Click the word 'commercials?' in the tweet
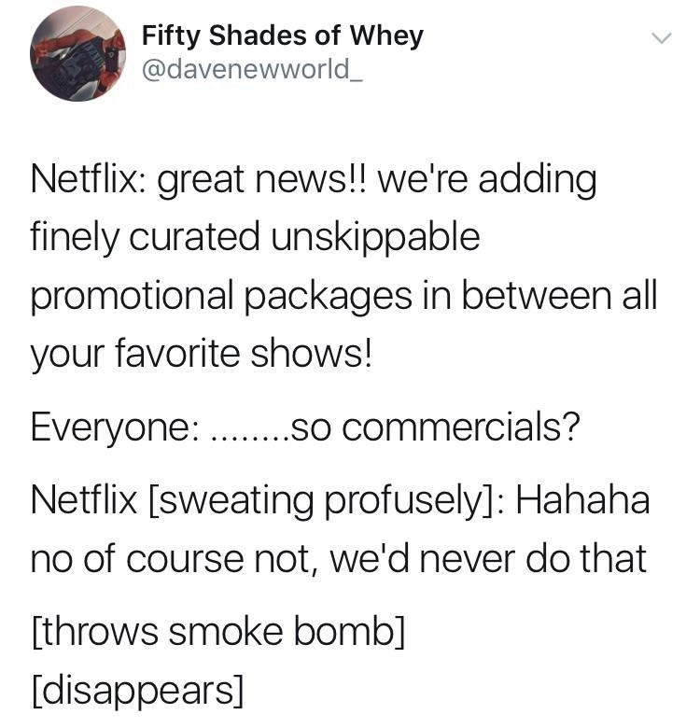Image resolution: width=700 pixels, height=728 pixels. coord(461,427)
